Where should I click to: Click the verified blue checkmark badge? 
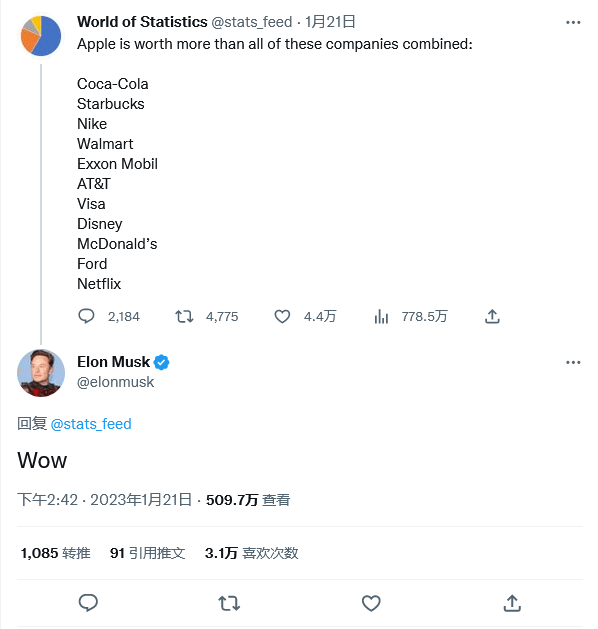161,362
